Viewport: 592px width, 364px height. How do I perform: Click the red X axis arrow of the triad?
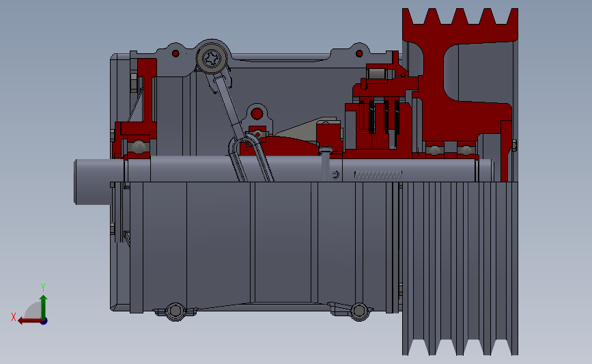pyautogui.click(x=30, y=321)
